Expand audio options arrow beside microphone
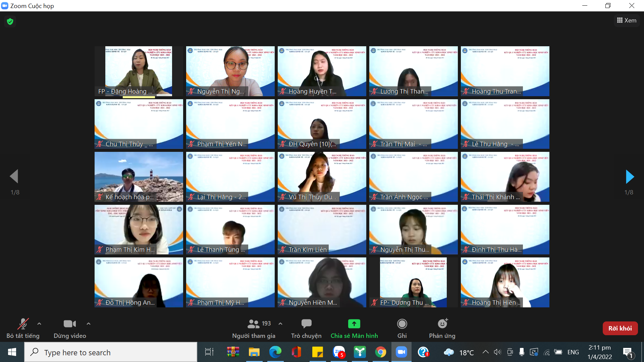 coord(39,324)
